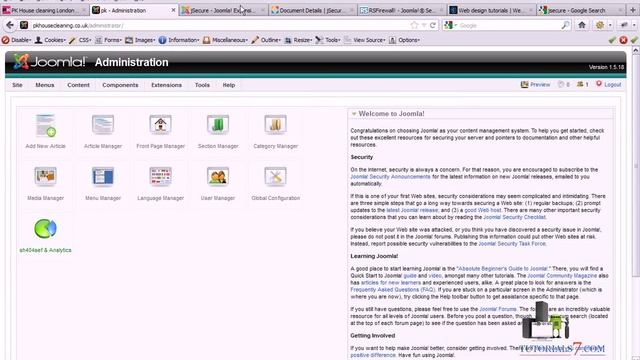The image size is (640, 360).
Task: Reload the page with the refresh icon
Action: click(x=433, y=25)
